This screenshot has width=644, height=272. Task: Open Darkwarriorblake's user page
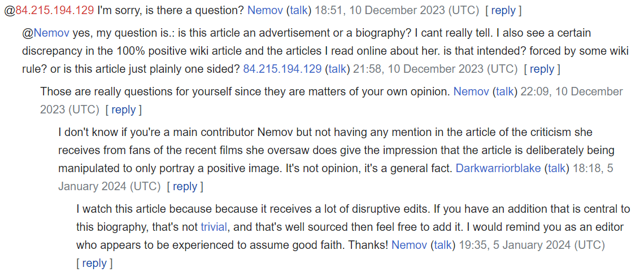coord(499,169)
